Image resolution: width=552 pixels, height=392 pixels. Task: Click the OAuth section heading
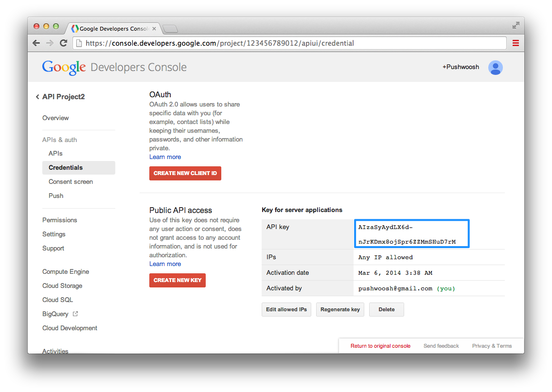tap(160, 94)
